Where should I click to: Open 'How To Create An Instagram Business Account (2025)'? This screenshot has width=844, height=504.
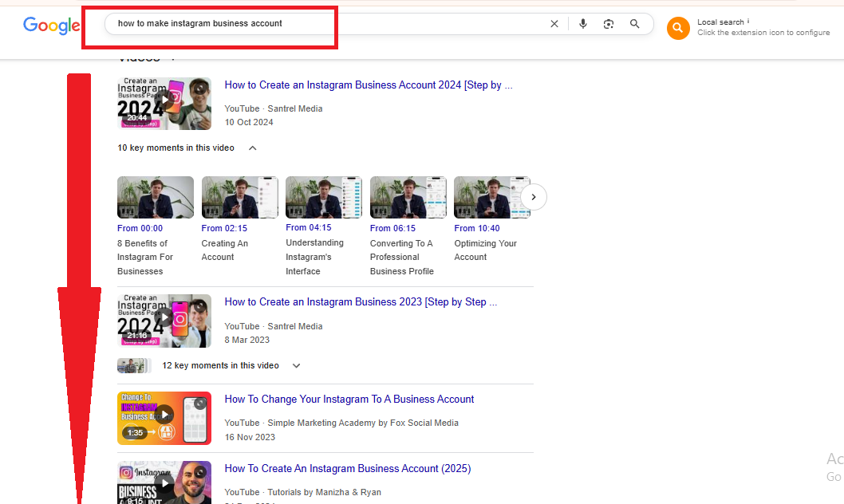click(348, 468)
